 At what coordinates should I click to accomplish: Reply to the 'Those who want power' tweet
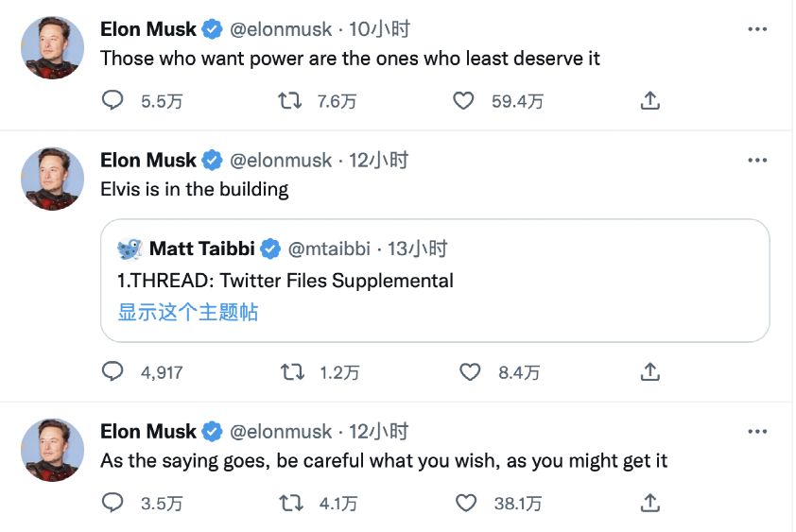click(x=112, y=100)
